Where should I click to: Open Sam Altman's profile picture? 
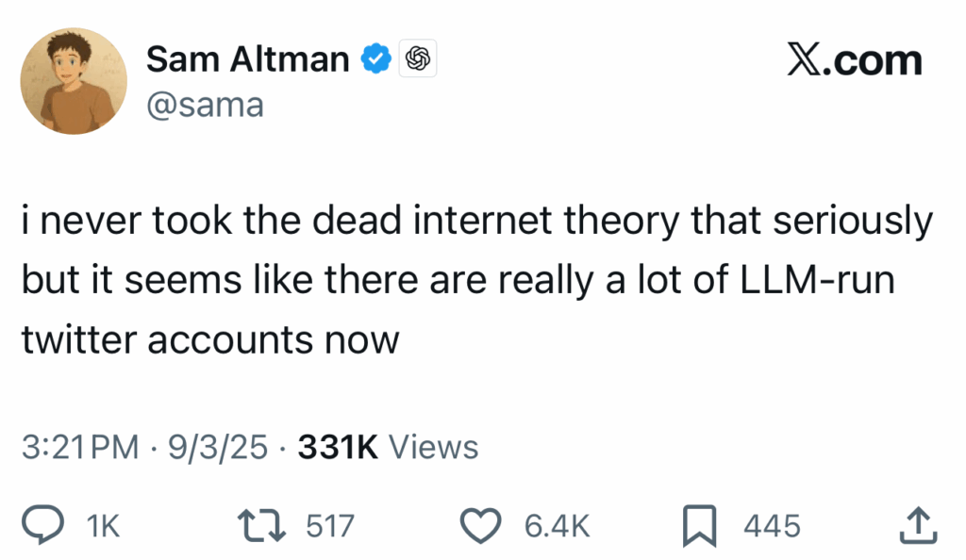[73, 80]
